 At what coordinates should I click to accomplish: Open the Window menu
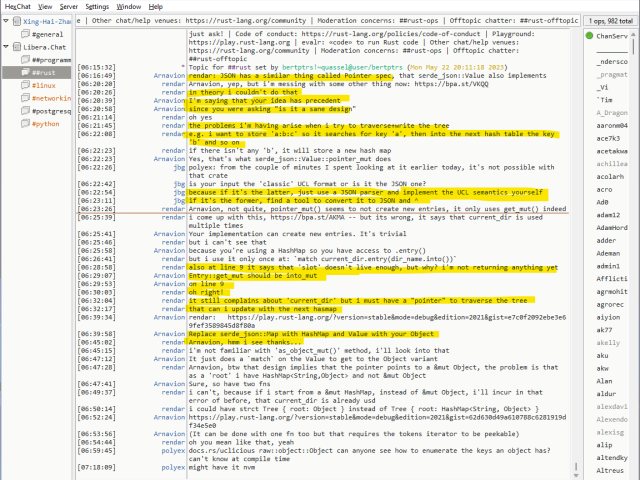point(130,6)
